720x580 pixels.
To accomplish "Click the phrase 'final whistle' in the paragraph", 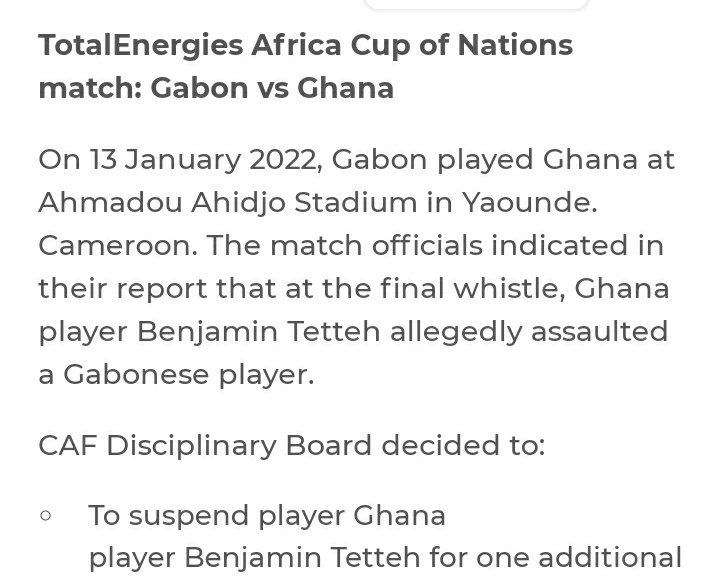I will (472, 288).
